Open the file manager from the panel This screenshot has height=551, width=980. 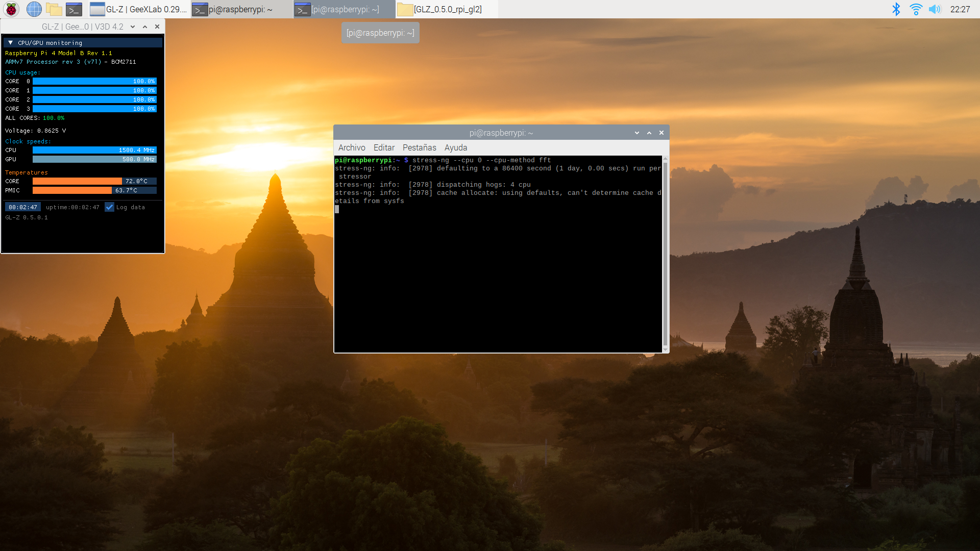(x=54, y=9)
